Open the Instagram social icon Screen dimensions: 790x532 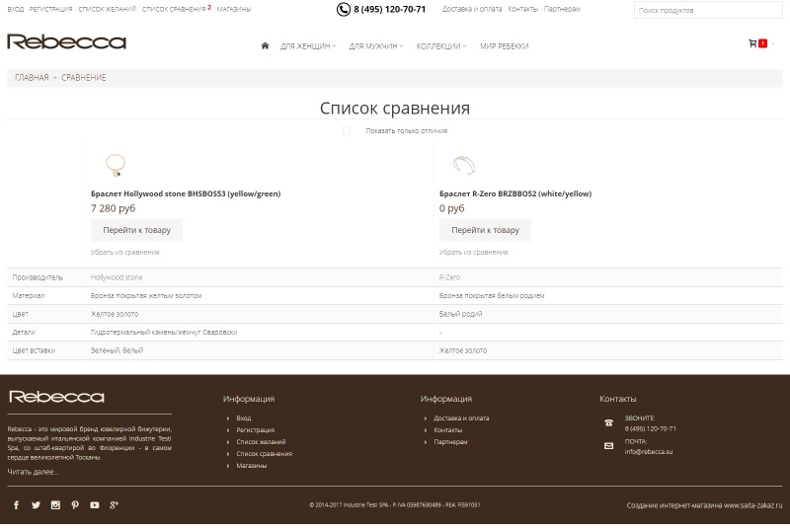pos(55,504)
